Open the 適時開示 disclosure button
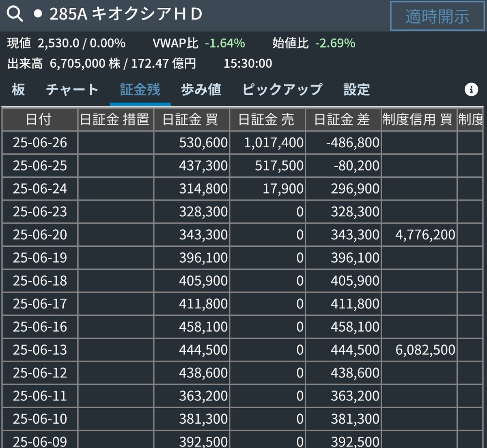Image resolution: width=487 pixels, height=448 pixels. point(437,16)
